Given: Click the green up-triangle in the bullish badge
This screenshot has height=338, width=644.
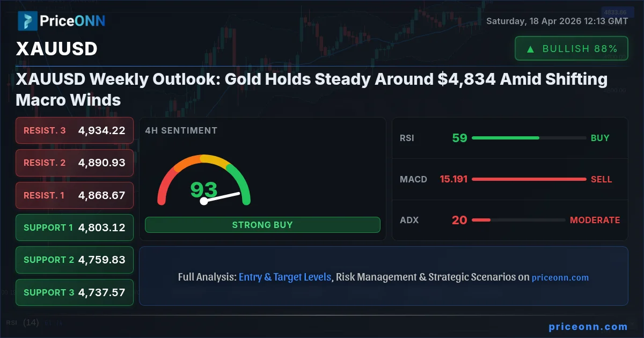Looking at the screenshot, I should click(530, 49).
